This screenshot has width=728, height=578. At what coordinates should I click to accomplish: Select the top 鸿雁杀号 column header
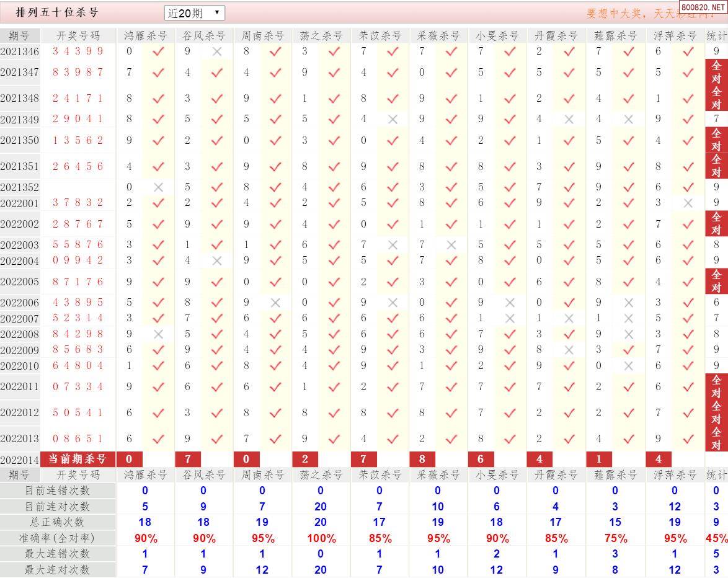tap(146, 36)
